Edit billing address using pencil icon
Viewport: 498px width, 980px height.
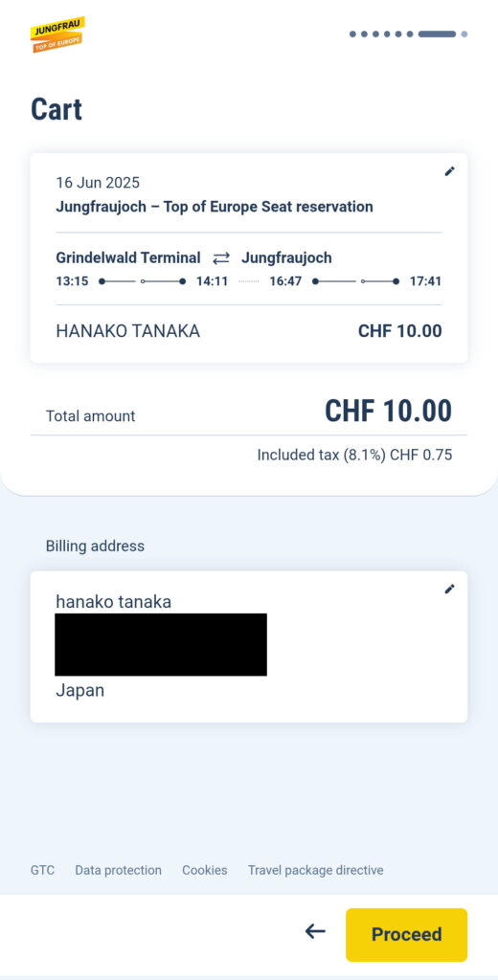point(449,589)
